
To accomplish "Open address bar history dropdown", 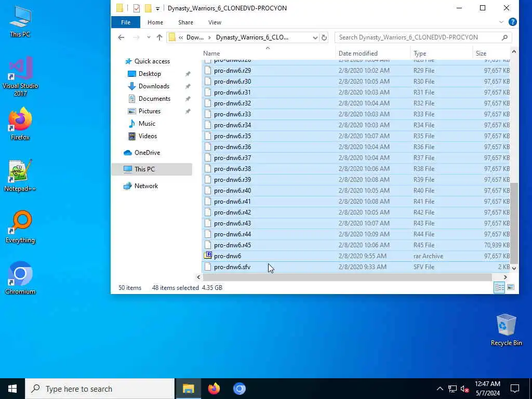I will coord(315,37).
